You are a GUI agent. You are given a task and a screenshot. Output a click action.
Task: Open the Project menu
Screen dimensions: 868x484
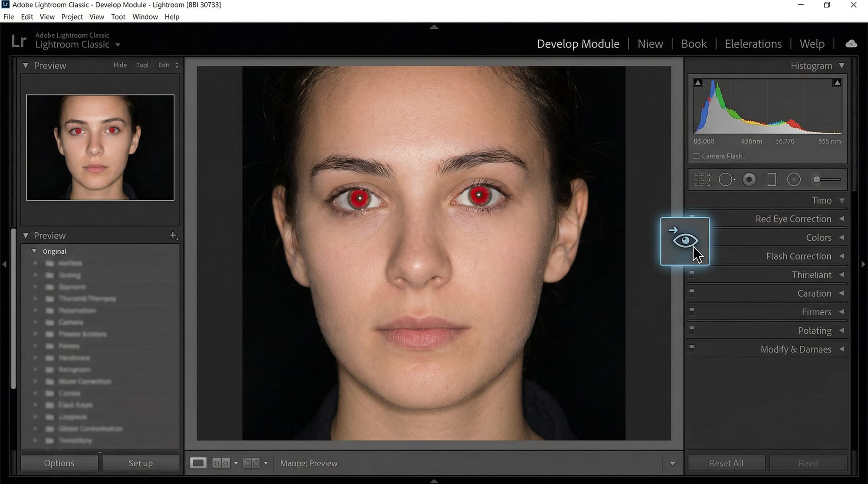tap(72, 17)
